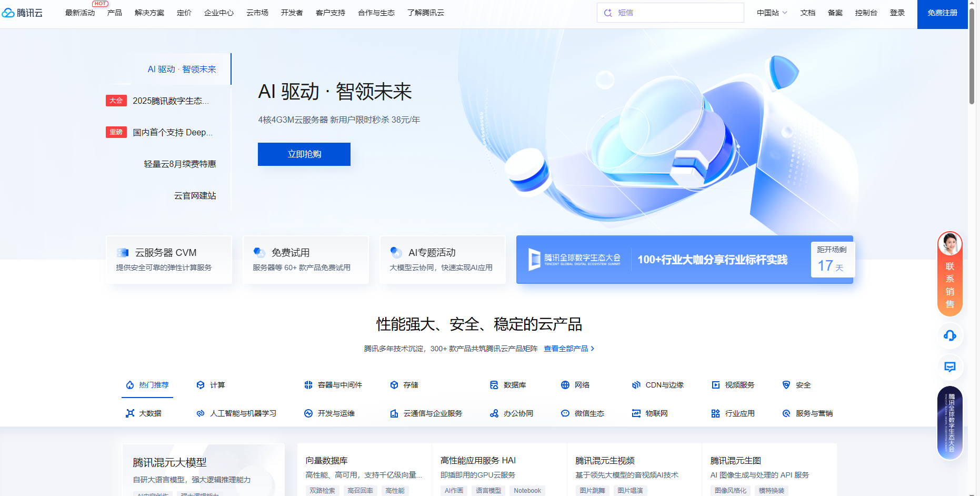Click the CDN与边缘 icon
This screenshot has width=980, height=496.
tap(636, 385)
